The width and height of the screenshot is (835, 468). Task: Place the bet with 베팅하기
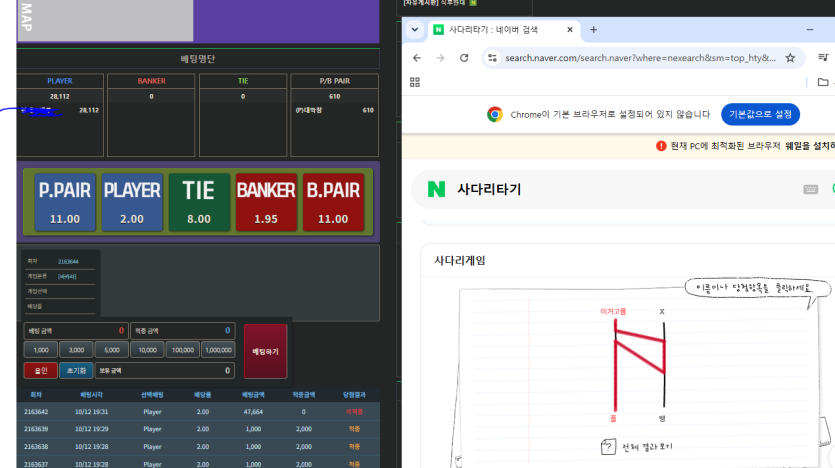265,351
